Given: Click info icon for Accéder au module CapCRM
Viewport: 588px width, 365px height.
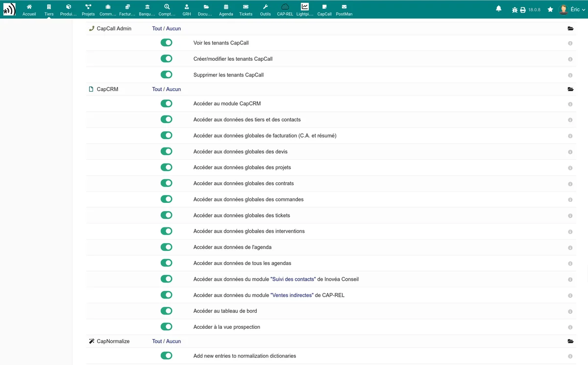Looking at the screenshot, I should (x=570, y=104).
